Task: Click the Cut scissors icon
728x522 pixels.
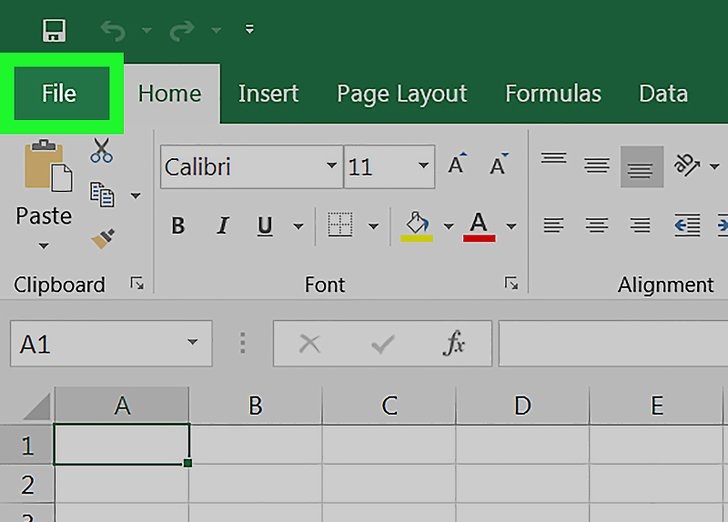Action: [101, 150]
